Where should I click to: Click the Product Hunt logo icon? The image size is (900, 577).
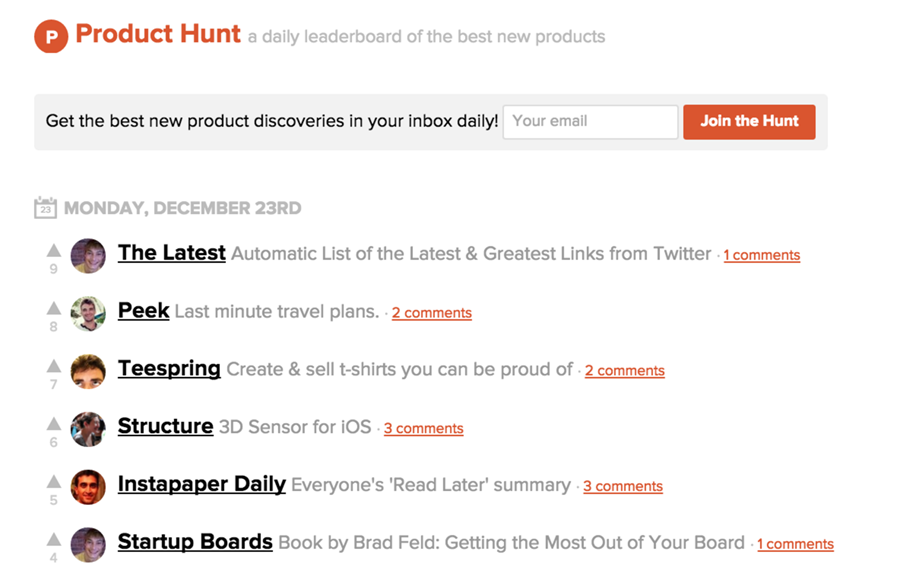coord(51,36)
